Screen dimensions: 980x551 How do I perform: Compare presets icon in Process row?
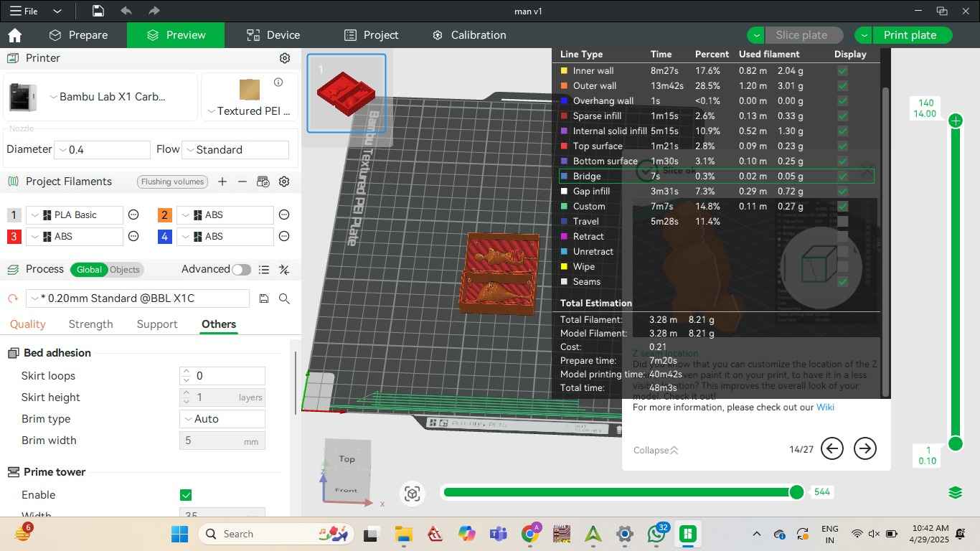click(284, 270)
